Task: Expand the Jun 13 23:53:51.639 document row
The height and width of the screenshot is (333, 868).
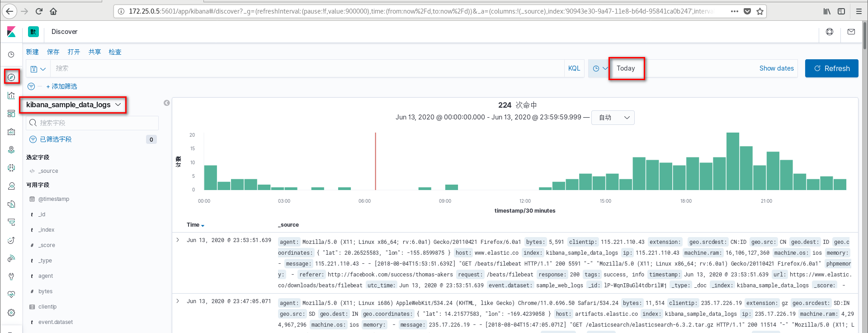Action: [178, 240]
